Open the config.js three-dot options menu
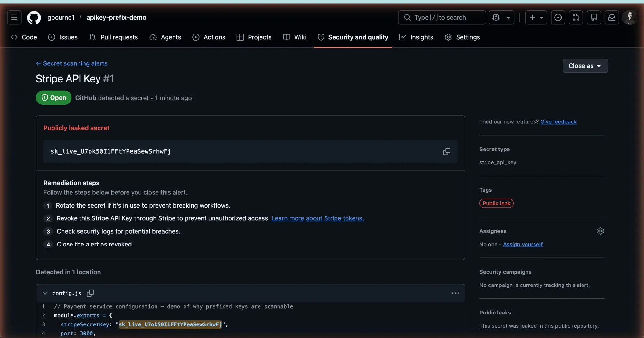Screen dimensions: 644x338 (456, 293)
